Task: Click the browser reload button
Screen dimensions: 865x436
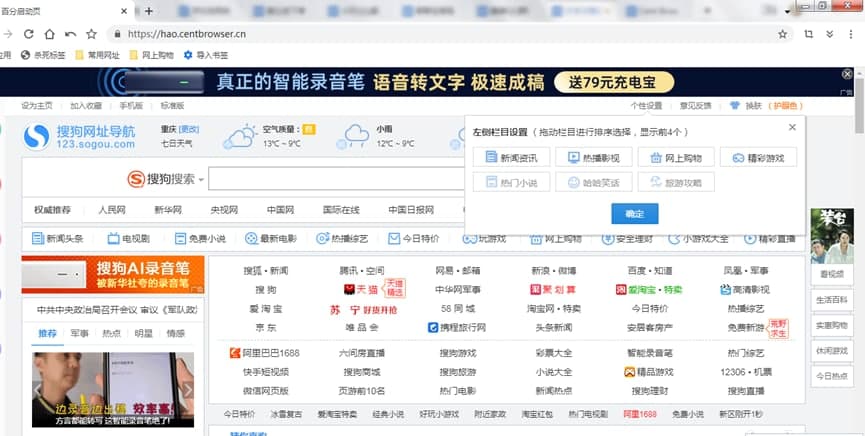Action: (29, 34)
